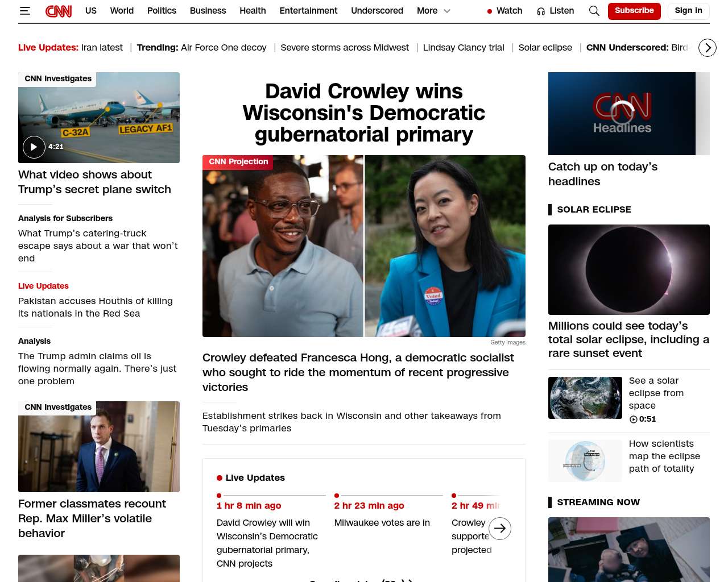Advance Live Updates carousel arrow

pos(500,529)
